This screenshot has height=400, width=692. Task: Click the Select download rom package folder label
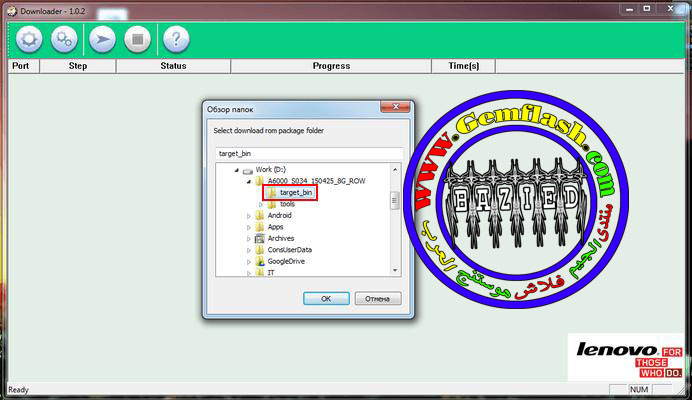click(x=268, y=131)
